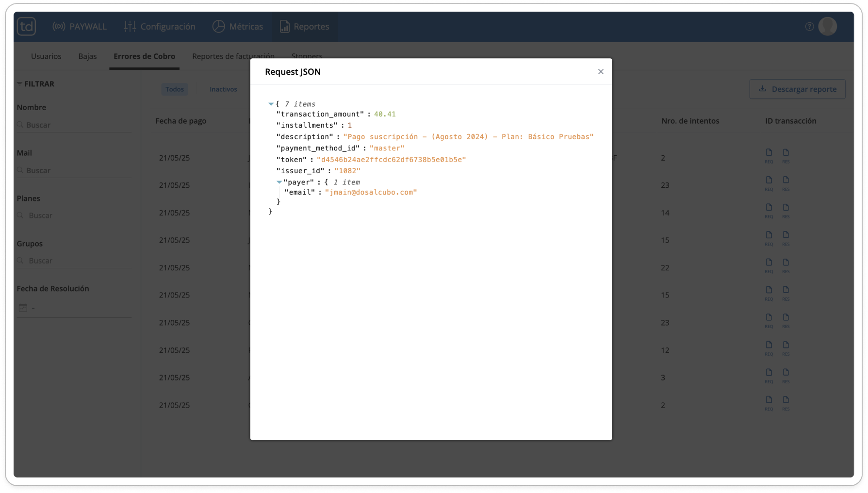The width and height of the screenshot is (868, 493).
Task: Click the issuer_id value "1082"
Action: pyautogui.click(x=347, y=171)
